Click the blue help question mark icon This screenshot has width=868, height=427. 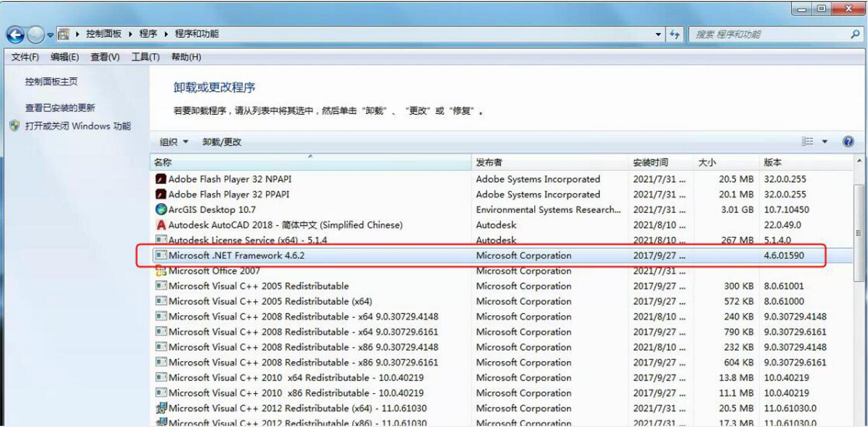848,141
